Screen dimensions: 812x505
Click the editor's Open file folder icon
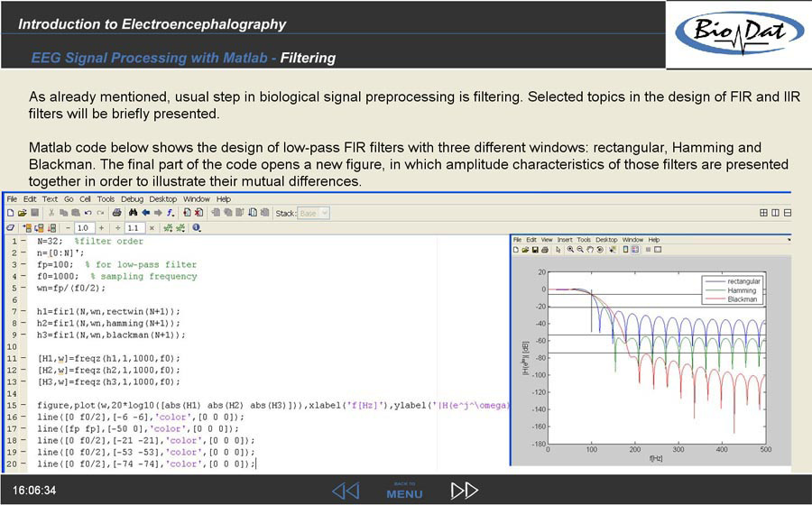pyautogui.click(x=23, y=213)
